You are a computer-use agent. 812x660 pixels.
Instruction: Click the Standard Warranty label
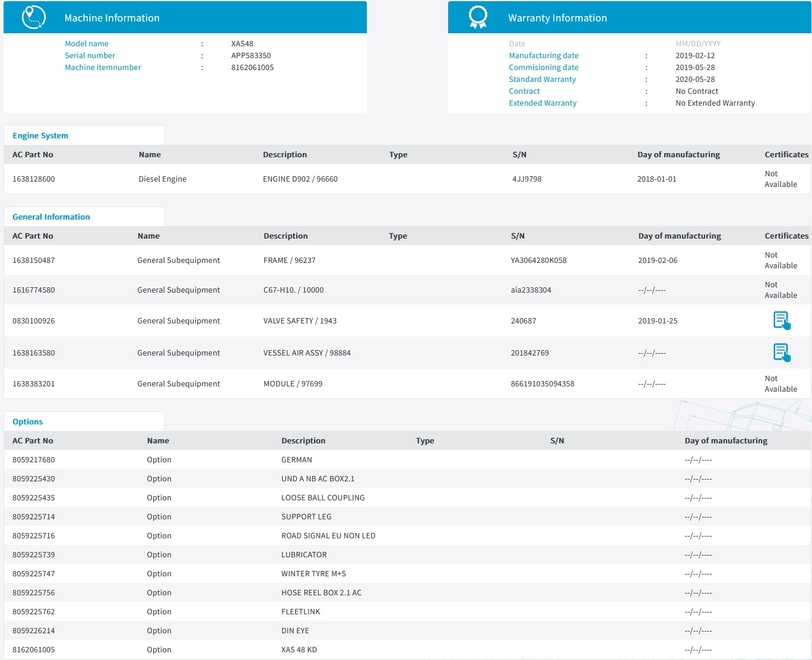(542, 79)
